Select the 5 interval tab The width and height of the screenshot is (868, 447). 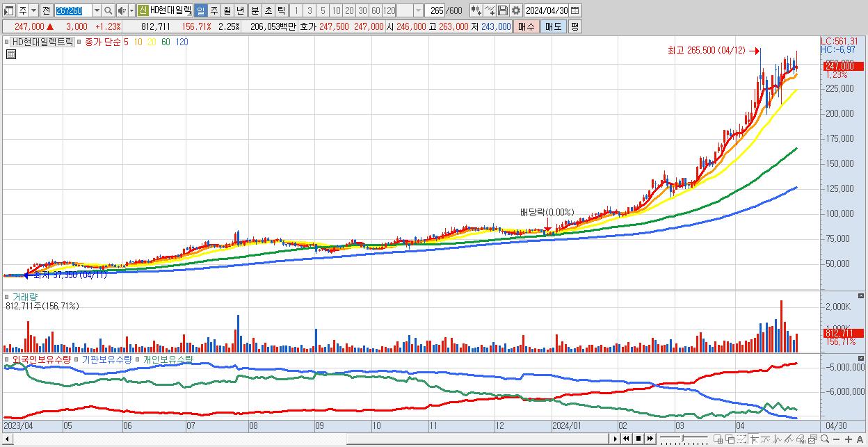point(323,10)
